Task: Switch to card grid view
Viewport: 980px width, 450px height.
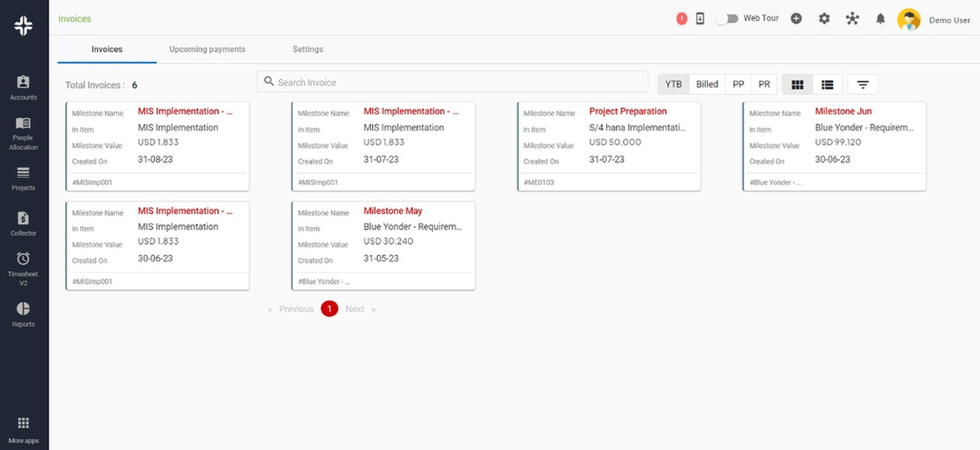Action: click(798, 84)
